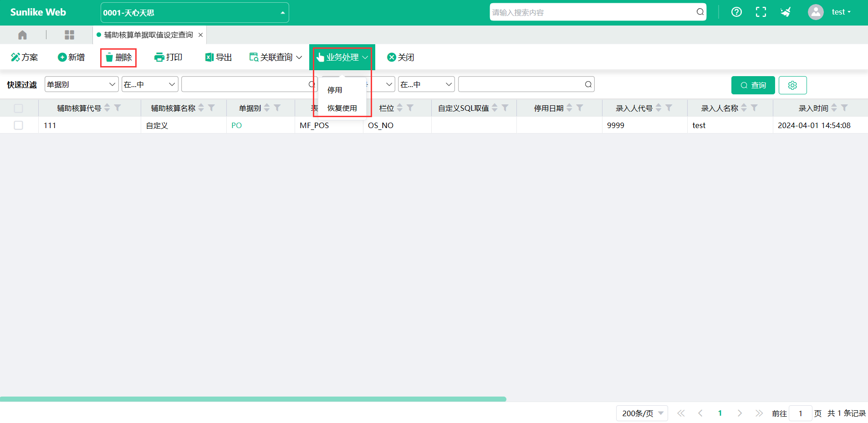Click the 导出 export button
Image resolution: width=868 pixels, height=423 pixels.
(x=219, y=57)
